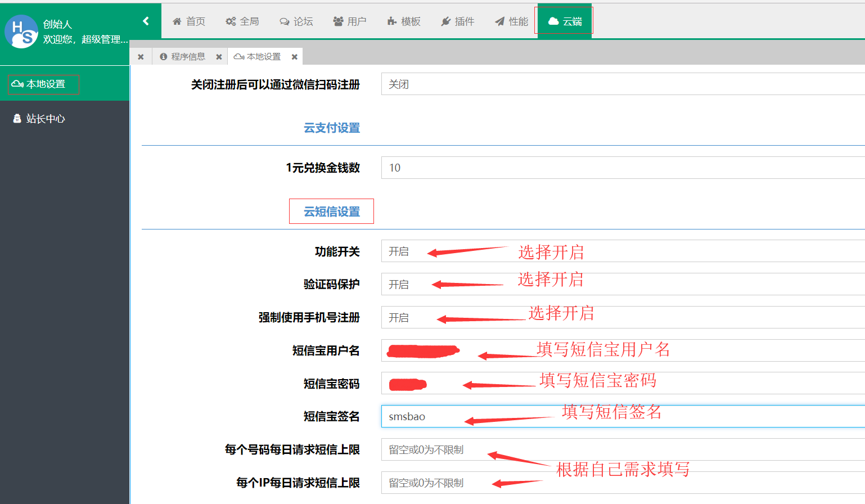The height and width of the screenshot is (504, 865).
Task: Go to 首页 home menu
Action: point(189,21)
